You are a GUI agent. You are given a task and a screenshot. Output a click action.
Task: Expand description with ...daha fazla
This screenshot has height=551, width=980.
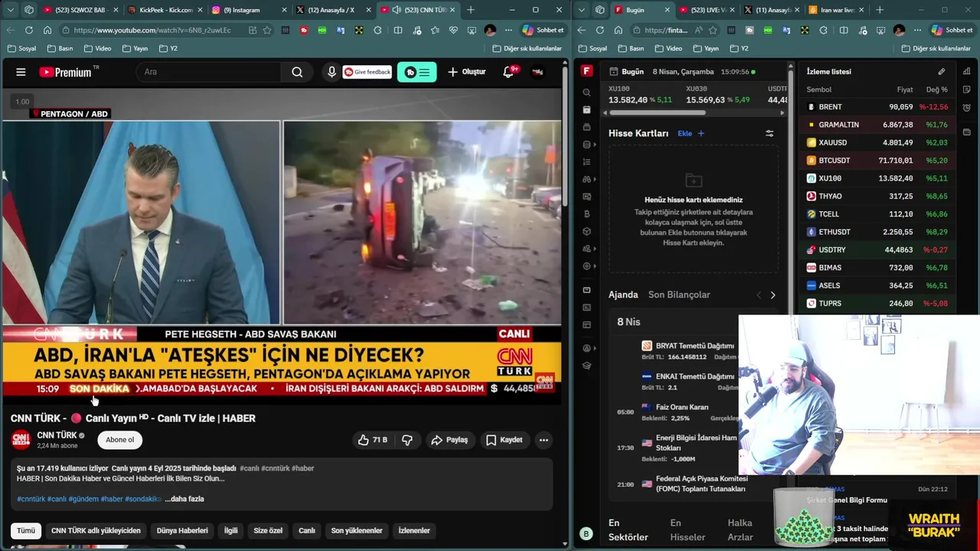[x=185, y=499]
